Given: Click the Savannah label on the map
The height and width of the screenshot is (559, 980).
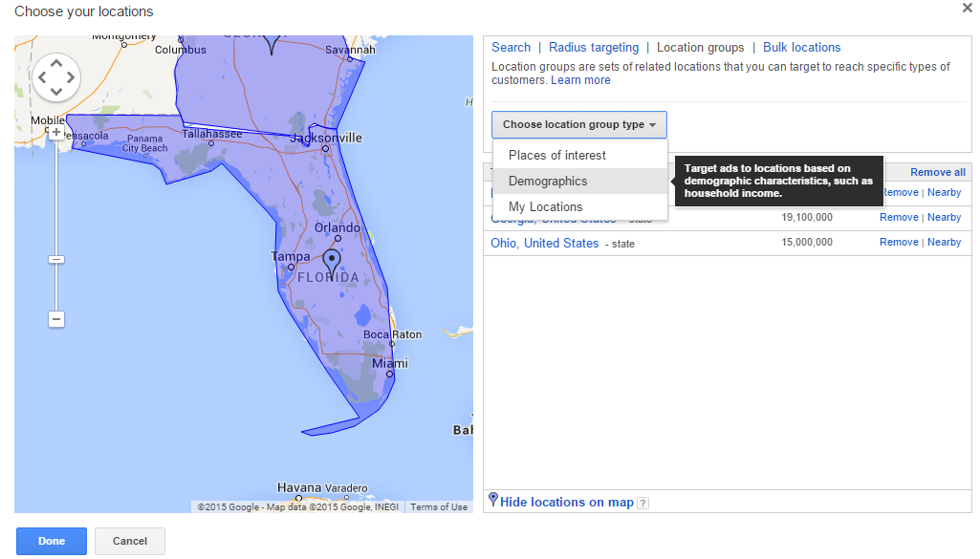Looking at the screenshot, I should (x=350, y=50).
